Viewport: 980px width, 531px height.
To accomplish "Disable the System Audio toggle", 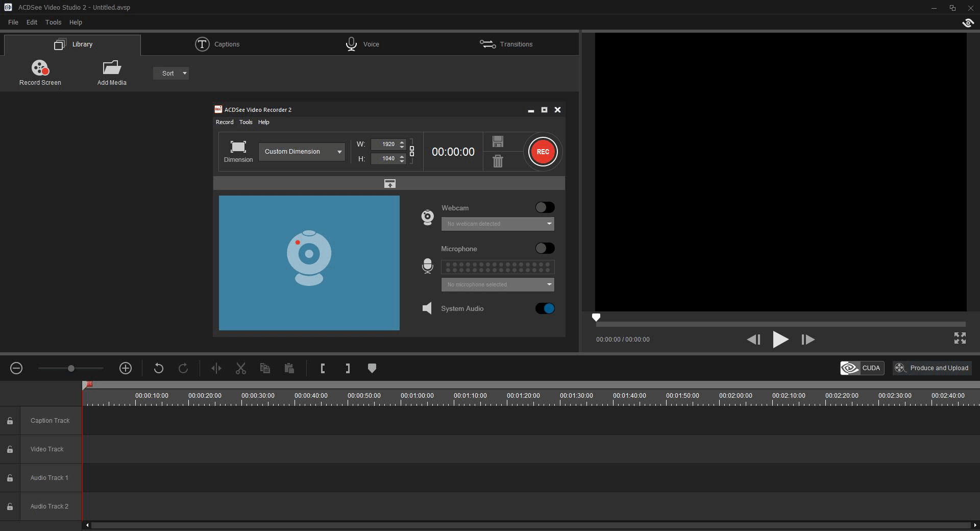I will [545, 308].
